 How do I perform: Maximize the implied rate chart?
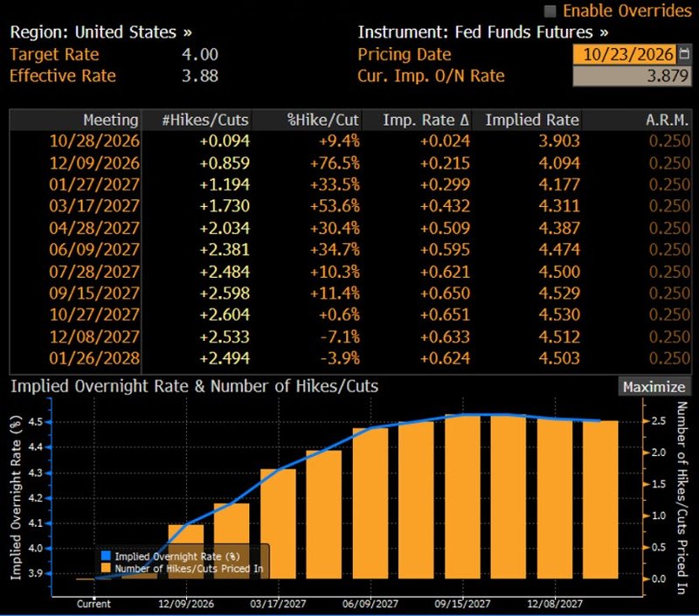coord(654,387)
